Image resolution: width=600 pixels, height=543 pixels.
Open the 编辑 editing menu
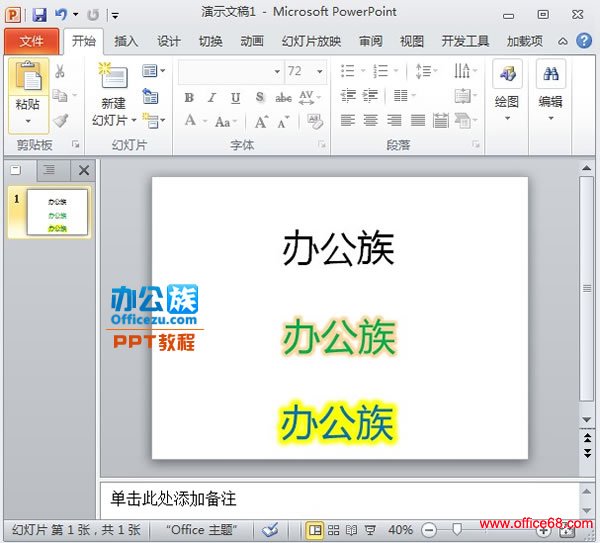[x=551, y=91]
